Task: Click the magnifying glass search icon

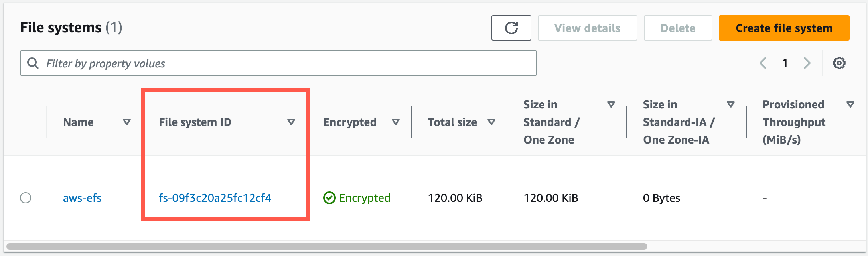Action: (33, 63)
